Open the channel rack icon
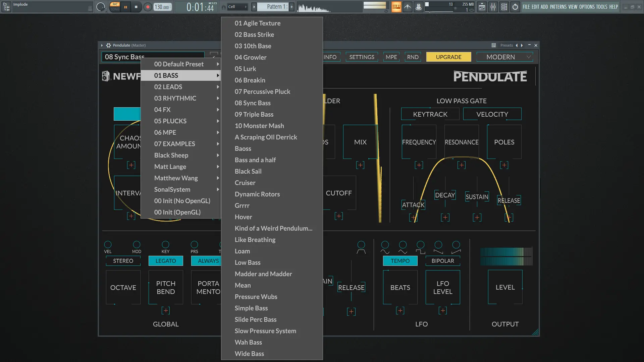The image size is (644, 362). point(504,7)
